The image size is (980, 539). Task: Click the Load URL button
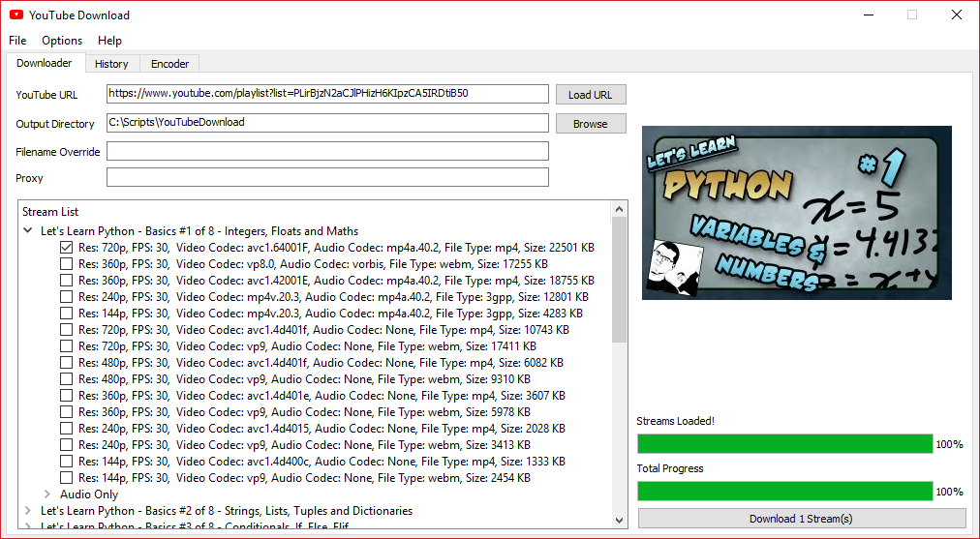[591, 95]
